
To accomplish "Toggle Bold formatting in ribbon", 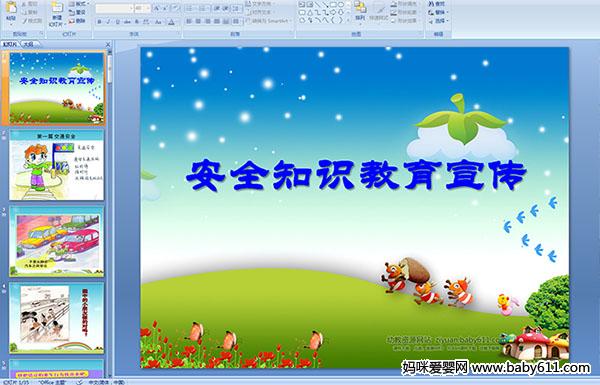I will click(x=99, y=22).
